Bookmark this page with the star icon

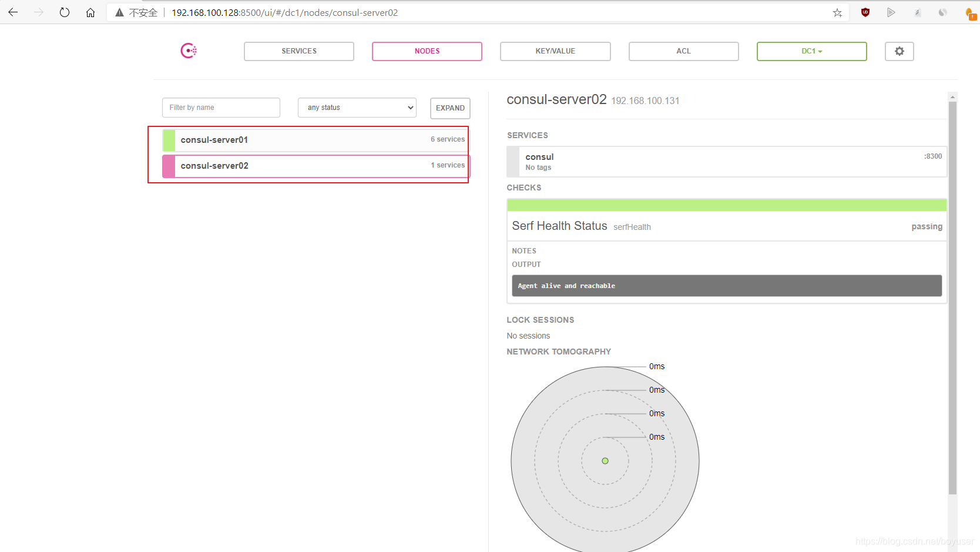coord(837,12)
